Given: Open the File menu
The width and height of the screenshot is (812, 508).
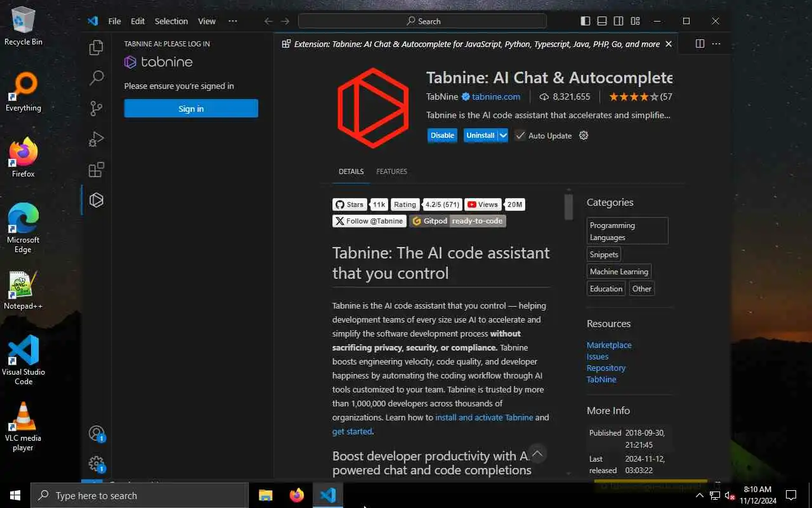Looking at the screenshot, I should [x=114, y=21].
